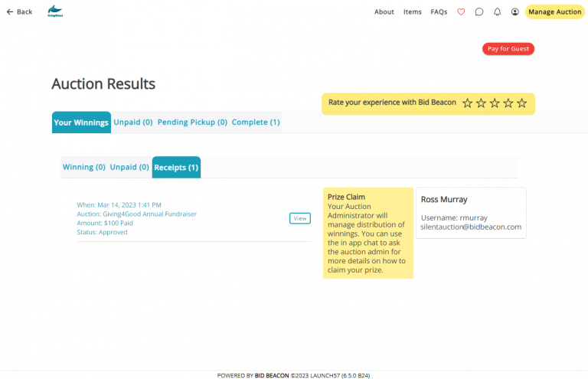Switch to Pending Pickup (0) tab
This screenshot has width=588, height=379.
(x=192, y=123)
